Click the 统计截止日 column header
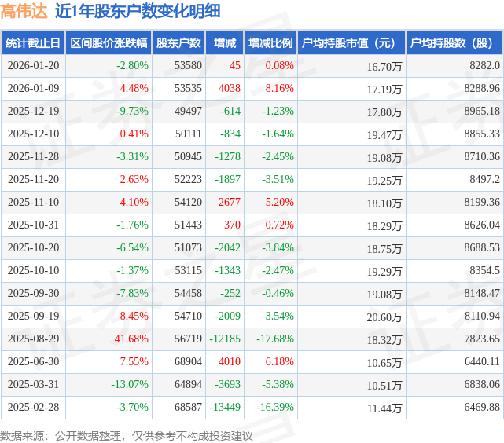The width and height of the screenshot is (504, 443). (x=33, y=42)
